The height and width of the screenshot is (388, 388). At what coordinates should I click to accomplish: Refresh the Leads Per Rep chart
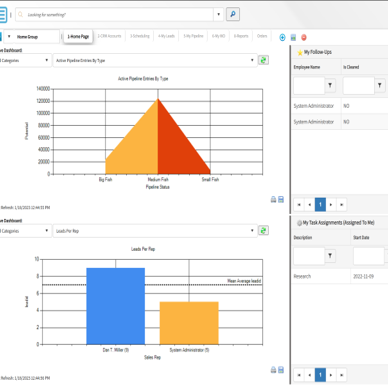(x=263, y=231)
